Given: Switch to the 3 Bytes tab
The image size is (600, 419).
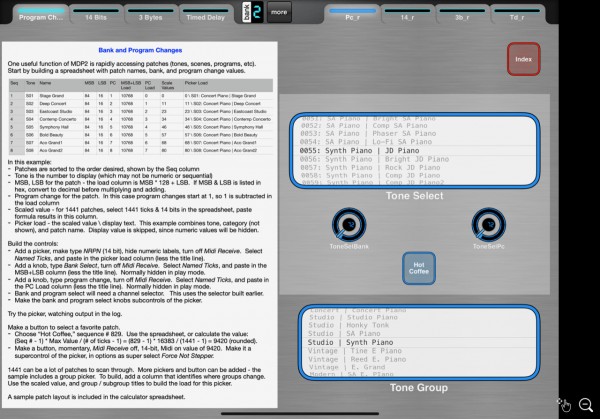Looking at the screenshot, I should tap(150, 14).
